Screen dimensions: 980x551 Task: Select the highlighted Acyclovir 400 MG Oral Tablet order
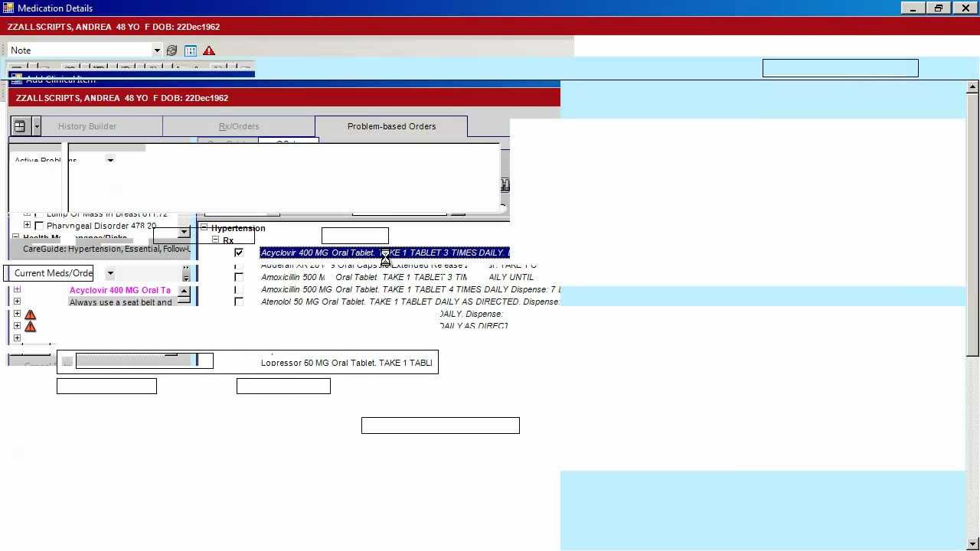pyautogui.click(x=384, y=253)
